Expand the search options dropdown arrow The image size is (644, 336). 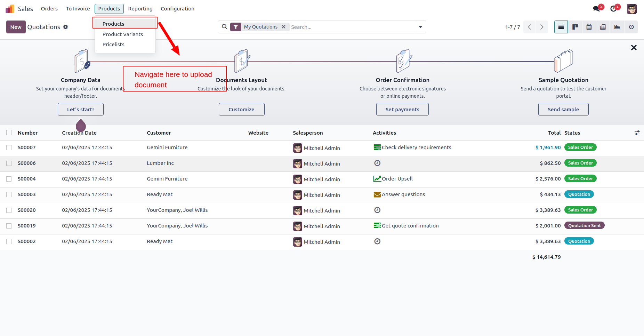click(x=420, y=27)
